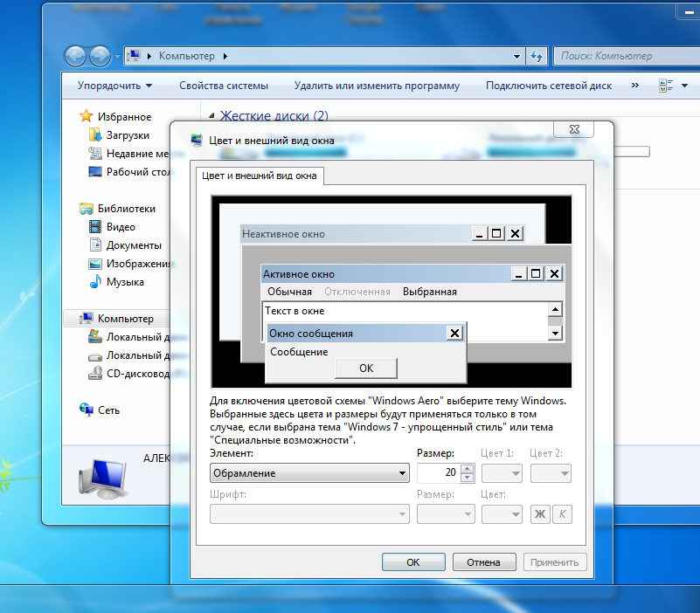Click the Библиотеки folder icon
700x613 pixels.
[87, 209]
